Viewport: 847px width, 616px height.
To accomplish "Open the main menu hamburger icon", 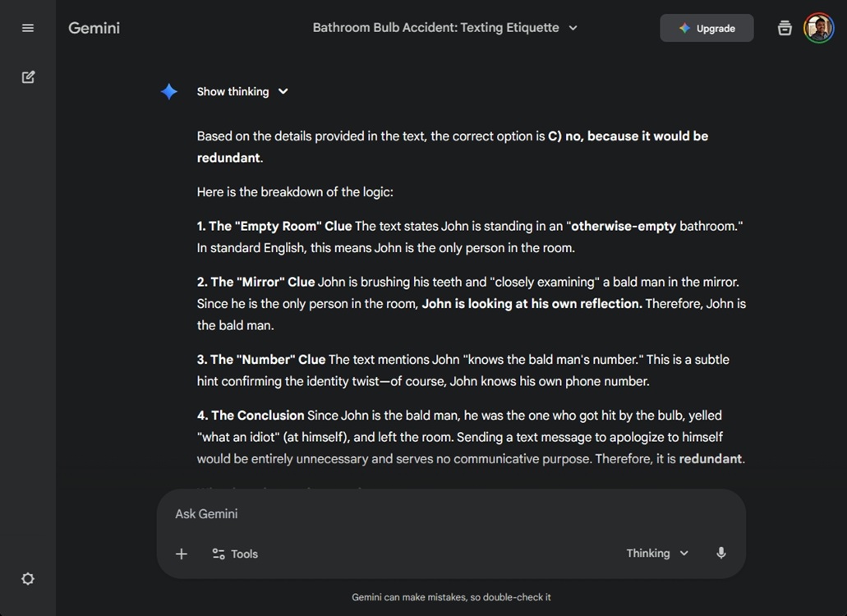I will [x=28, y=28].
